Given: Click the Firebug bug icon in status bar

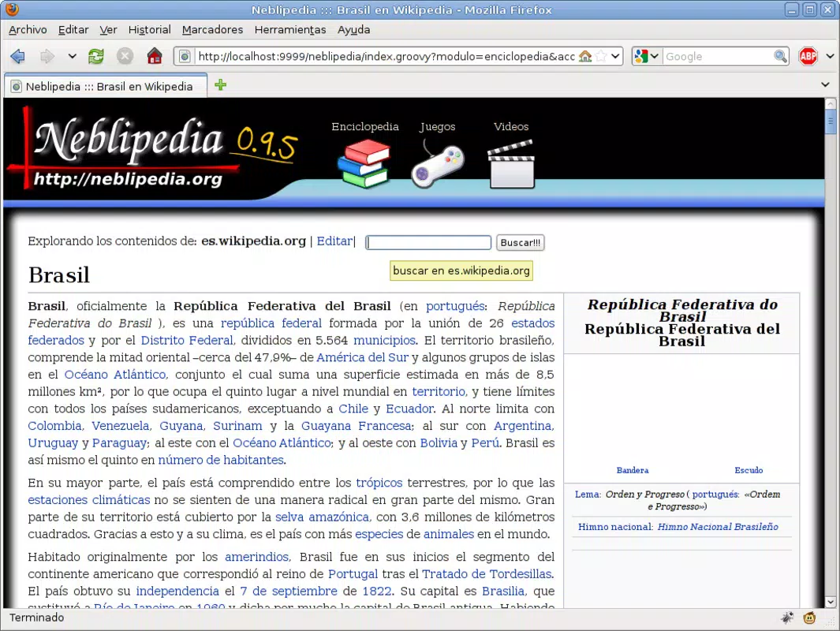Looking at the screenshot, I should pyautogui.click(x=787, y=618).
